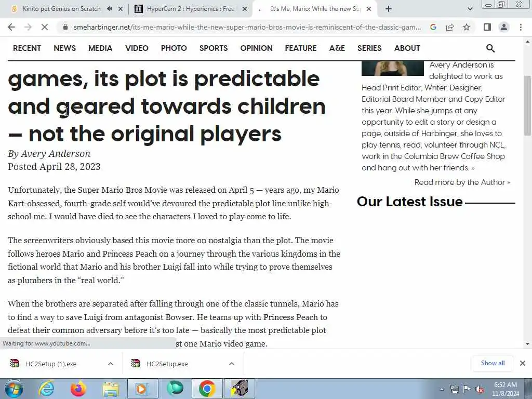532x399 pixels.
Task: View site security lock info
Action: pyautogui.click(x=65, y=27)
